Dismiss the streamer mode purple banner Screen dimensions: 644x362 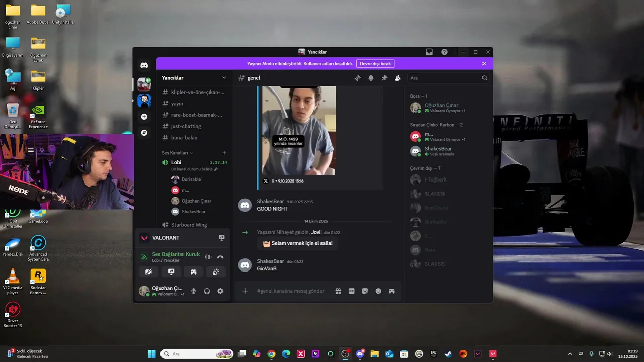click(484, 64)
